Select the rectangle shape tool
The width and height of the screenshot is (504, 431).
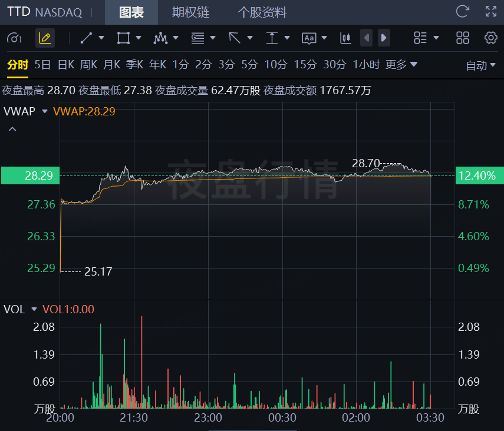point(123,38)
